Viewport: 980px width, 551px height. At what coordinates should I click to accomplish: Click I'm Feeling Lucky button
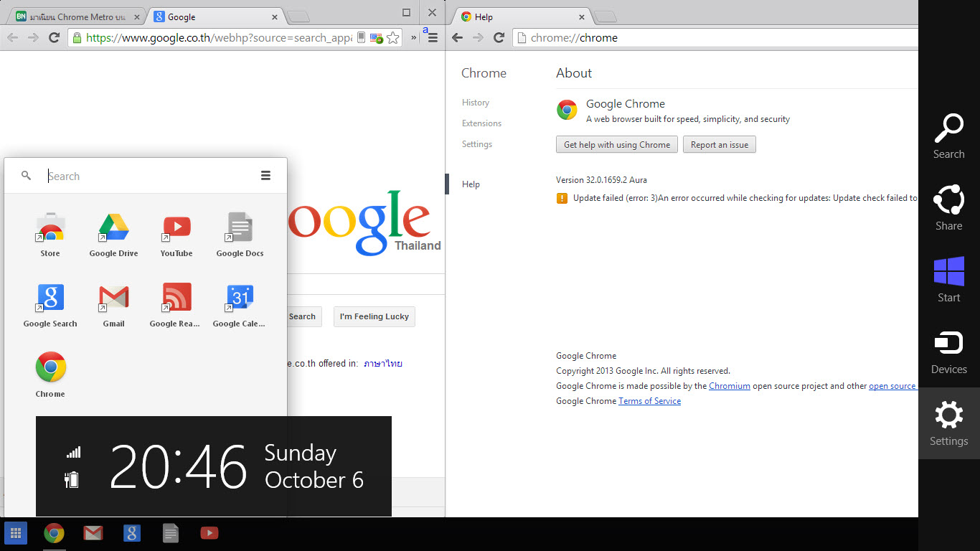click(374, 316)
